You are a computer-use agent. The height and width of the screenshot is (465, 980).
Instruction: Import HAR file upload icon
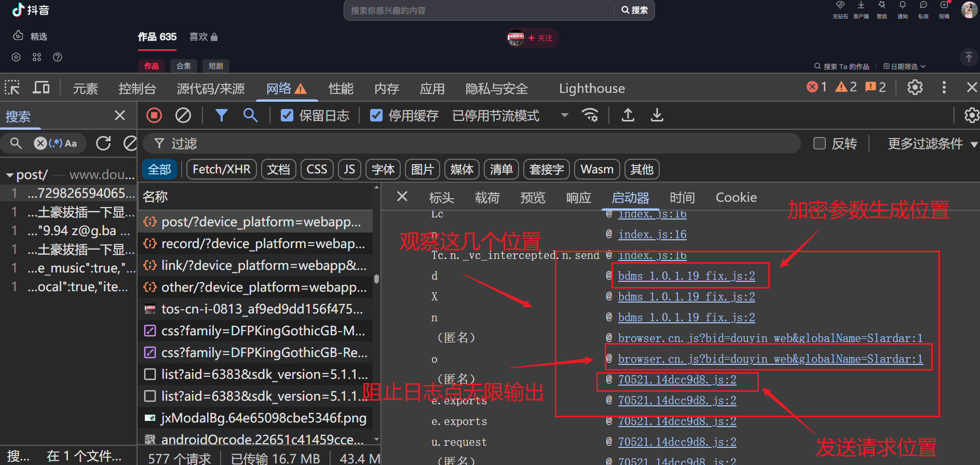click(x=628, y=115)
